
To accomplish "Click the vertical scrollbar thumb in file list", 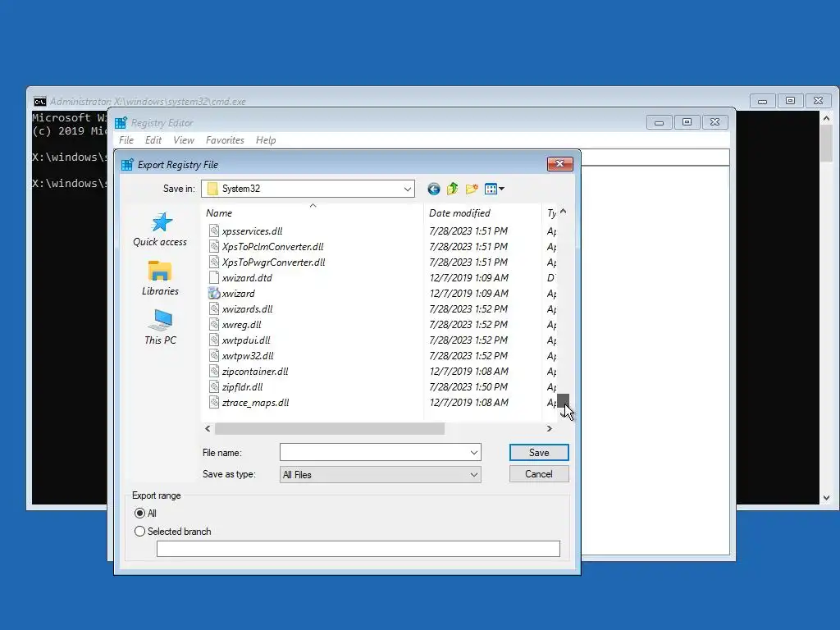I will (563, 400).
